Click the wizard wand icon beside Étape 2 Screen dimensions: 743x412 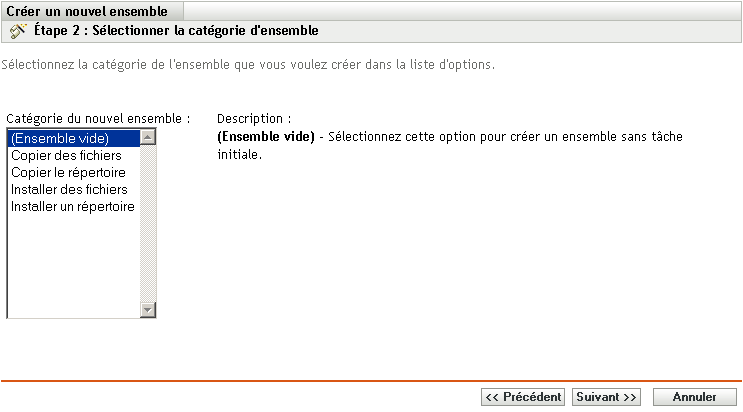[17, 31]
